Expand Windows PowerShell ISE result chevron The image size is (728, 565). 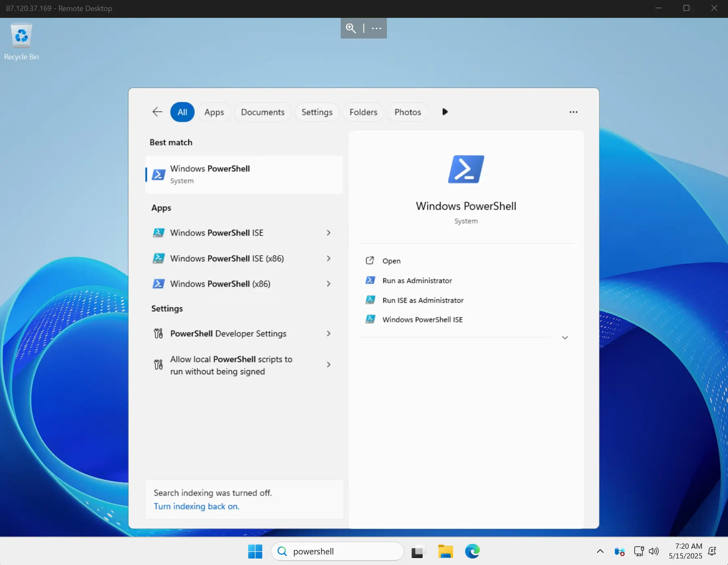329,233
